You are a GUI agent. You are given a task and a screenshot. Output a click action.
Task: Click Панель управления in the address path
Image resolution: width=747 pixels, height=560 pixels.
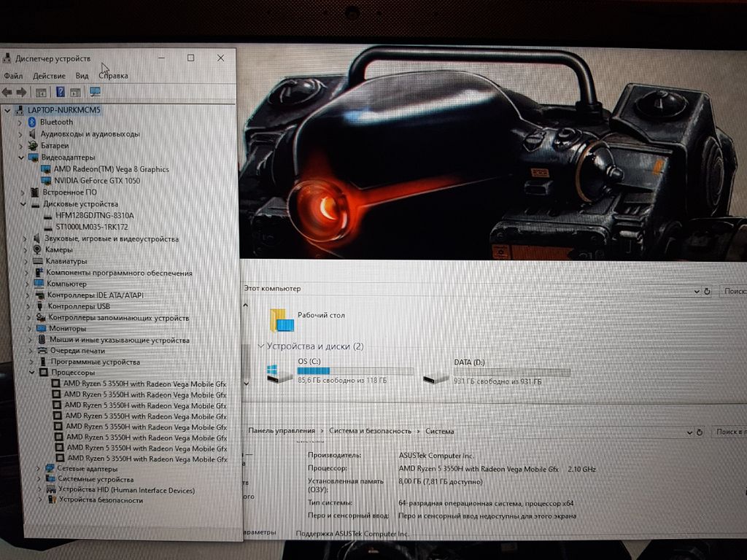(281, 431)
